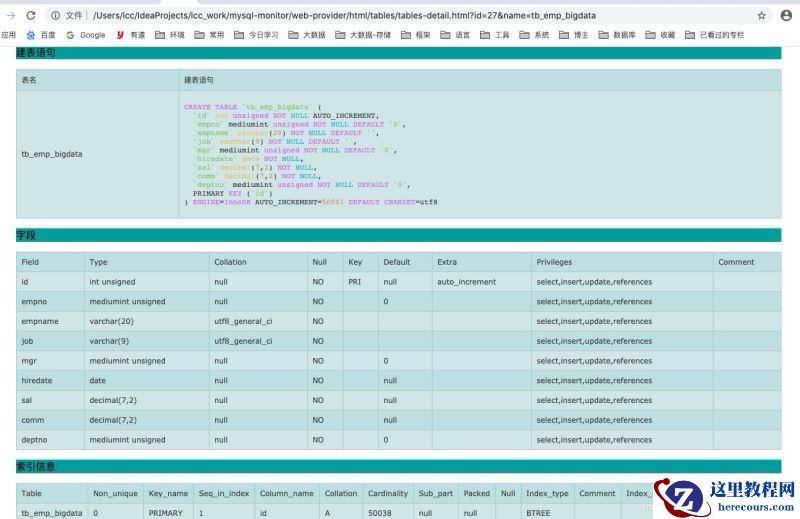
Task: Click the Column_name column header
Action: pyautogui.click(x=287, y=493)
